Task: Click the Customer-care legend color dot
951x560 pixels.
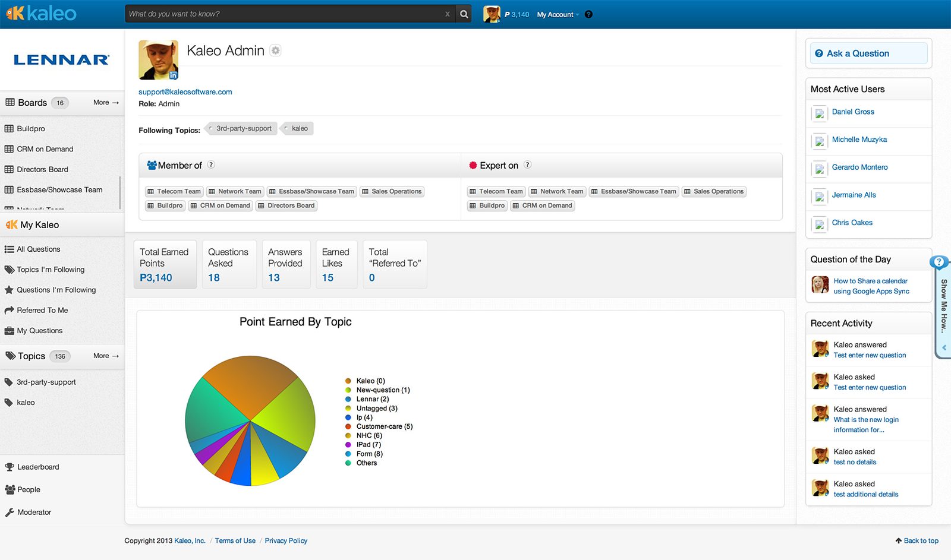Action: [x=348, y=426]
